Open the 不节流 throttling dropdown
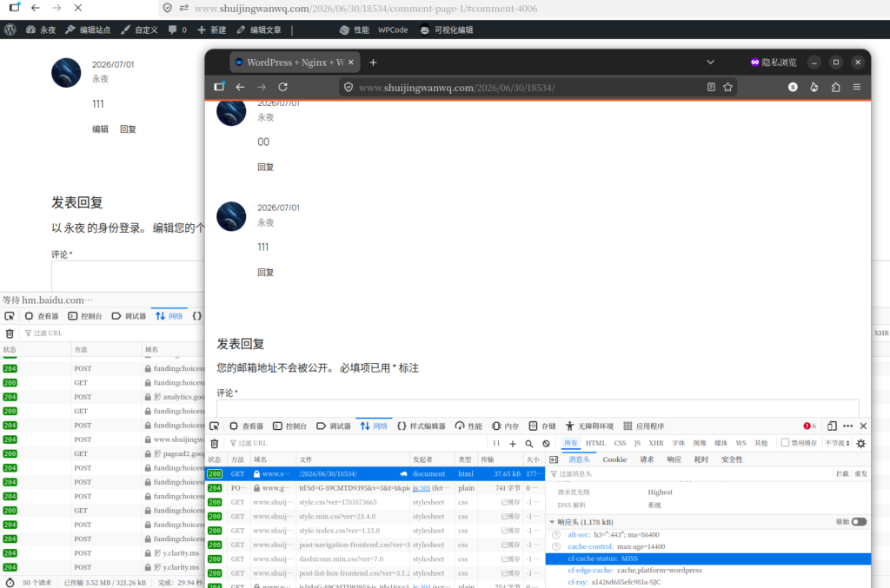This screenshot has width=890, height=588. pyautogui.click(x=837, y=444)
